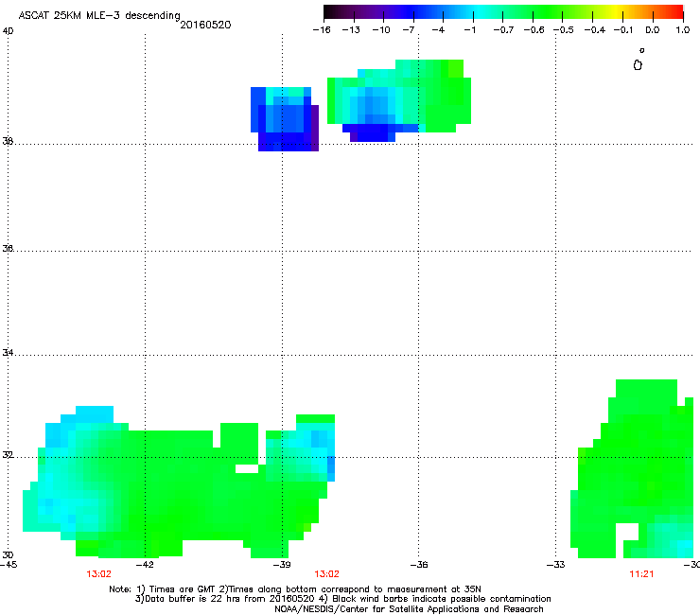Click latitude label 36 on left axis
The height and width of the screenshot is (615, 700).
tap(8, 248)
